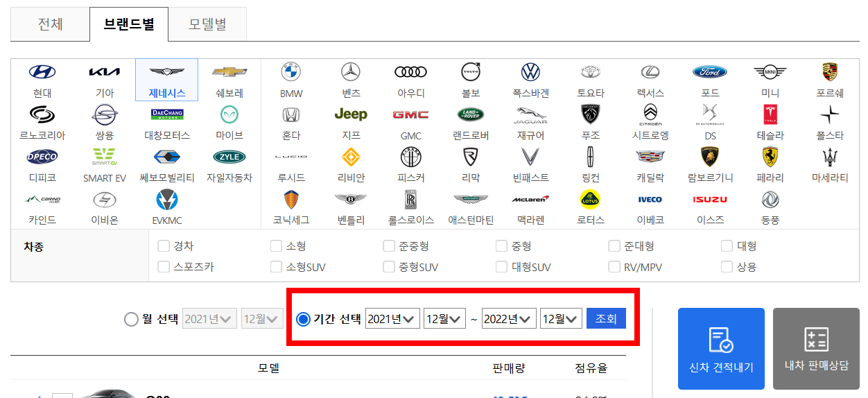Switch to the 모델별 tab
This screenshot has height=398, width=868.
(207, 24)
